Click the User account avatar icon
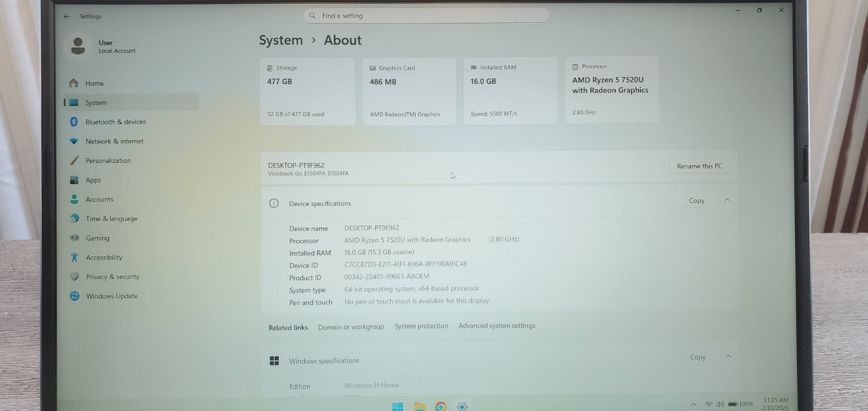 pyautogui.click(x=78, y=46)
